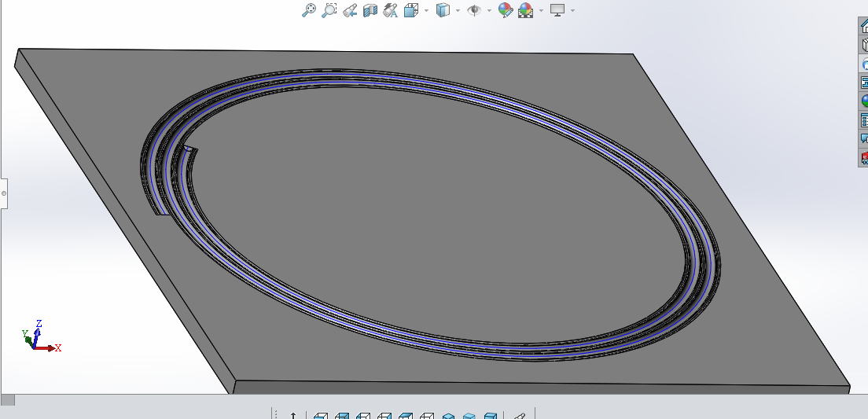
Task: Click the Display Style icon
Action: coord(443,10)
